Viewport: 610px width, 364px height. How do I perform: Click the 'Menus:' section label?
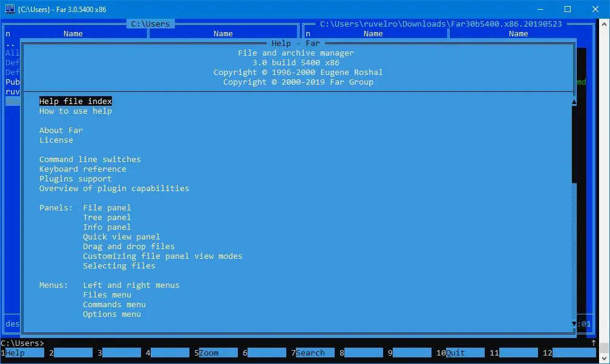tap(54, 285)
